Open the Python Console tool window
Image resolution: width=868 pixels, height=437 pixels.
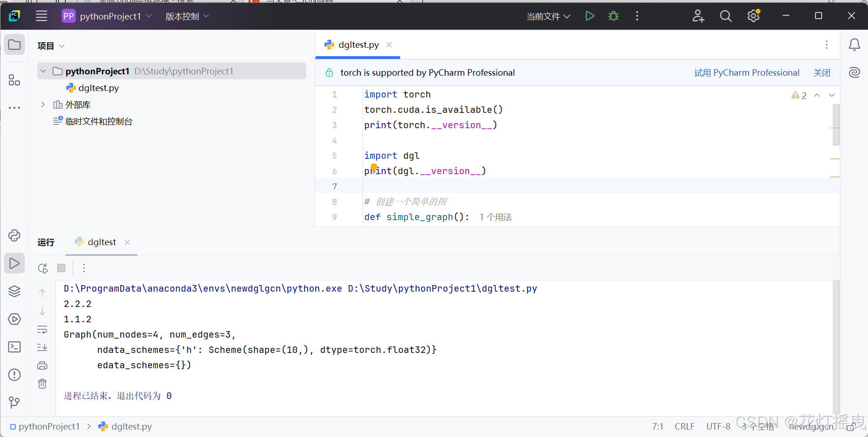point(14,235)
